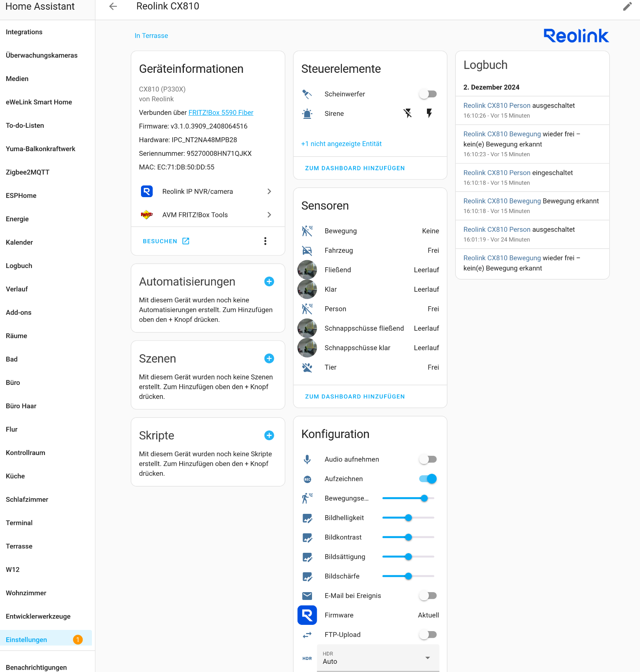Click the FTP-Upload transfer arrows icon
Screen dimensions: 640x672
point(307,635)
